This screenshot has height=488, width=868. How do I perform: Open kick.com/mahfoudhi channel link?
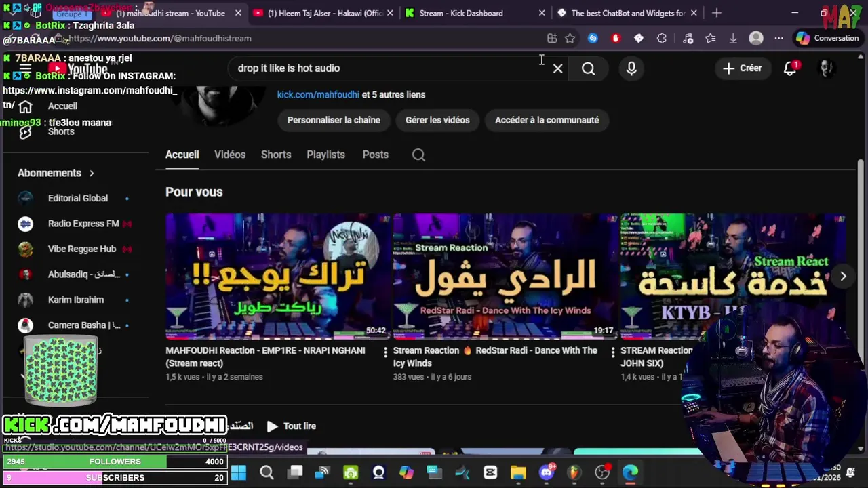click(x=318, y=95)
